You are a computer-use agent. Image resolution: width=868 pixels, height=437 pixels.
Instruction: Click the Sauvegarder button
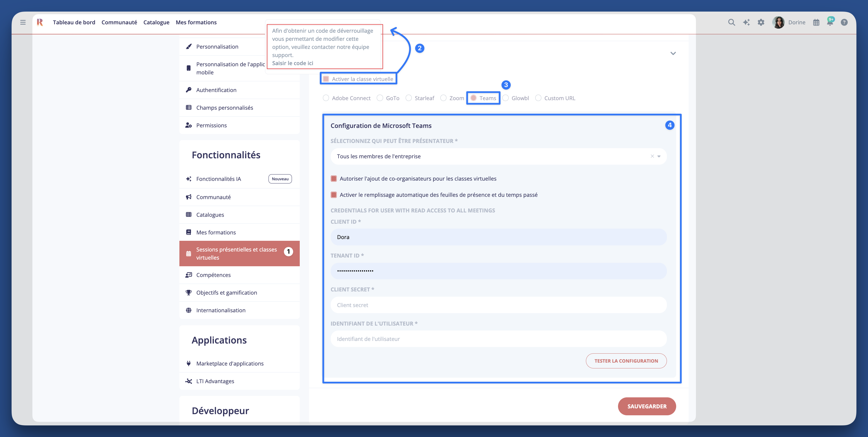[x=647, y=406]
